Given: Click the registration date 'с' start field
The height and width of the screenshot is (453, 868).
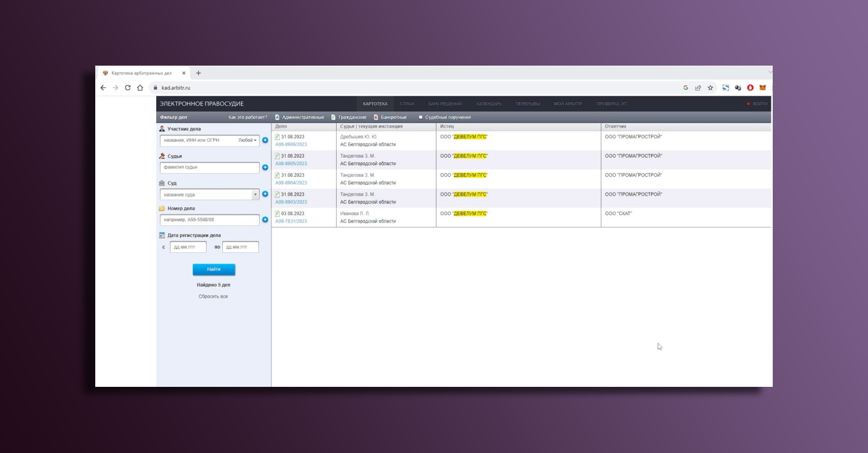Looking at the screenshot, I should click(x=188, y=247).
